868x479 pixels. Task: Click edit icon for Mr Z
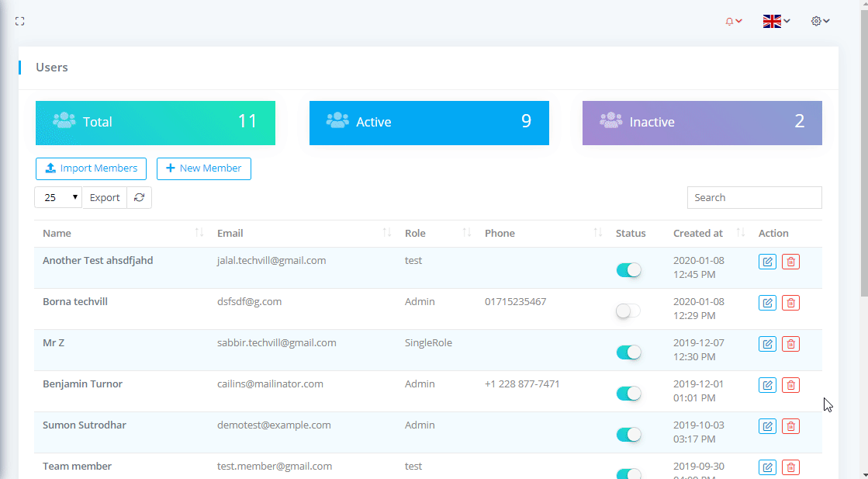767,344
